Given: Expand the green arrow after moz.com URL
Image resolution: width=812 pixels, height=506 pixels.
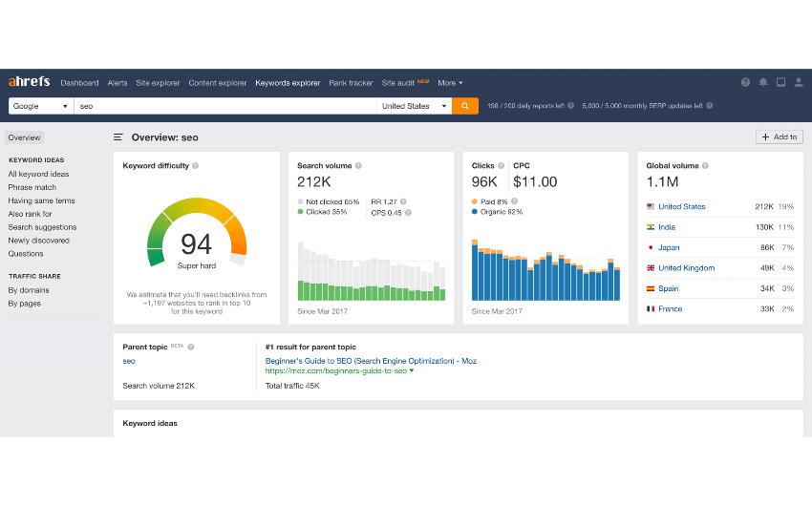Looking at the screenshot, I should pyautogui.click(x=412, y=371).
